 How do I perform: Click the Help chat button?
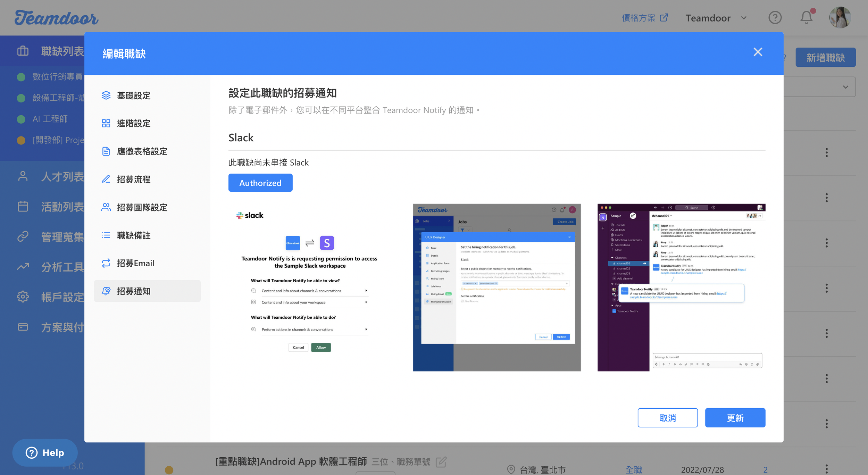(45, 452)
